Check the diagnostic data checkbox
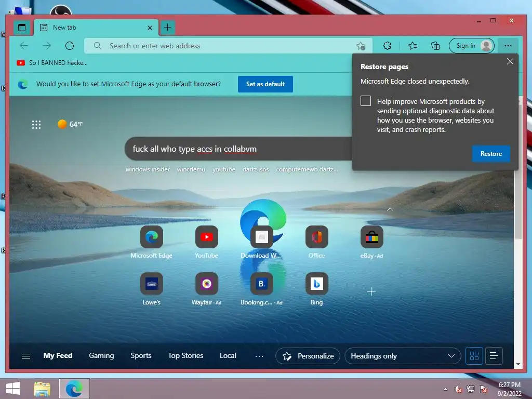Viewport: 532px width, 399px height. 366,101
